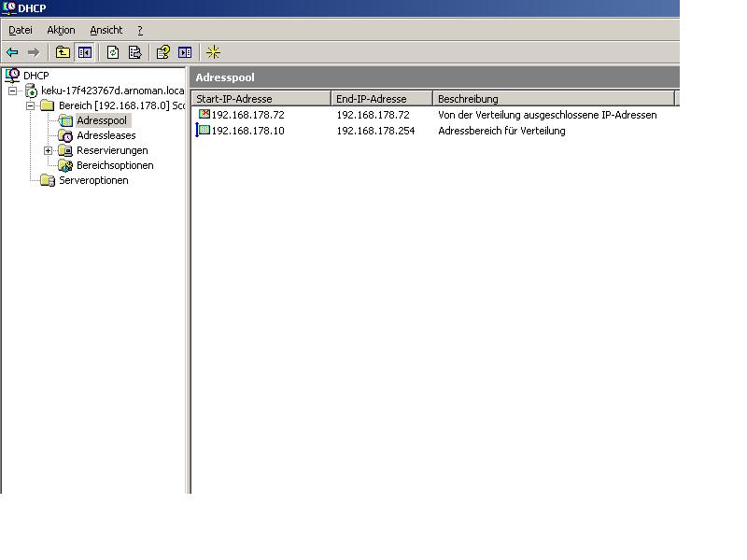Open the Datei menu
This screenshot has height=560, width=747.
point(21,30)
